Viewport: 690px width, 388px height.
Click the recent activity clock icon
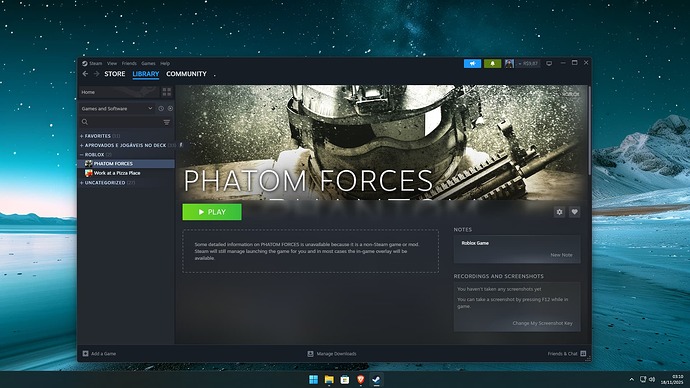(x=161, y=109)
